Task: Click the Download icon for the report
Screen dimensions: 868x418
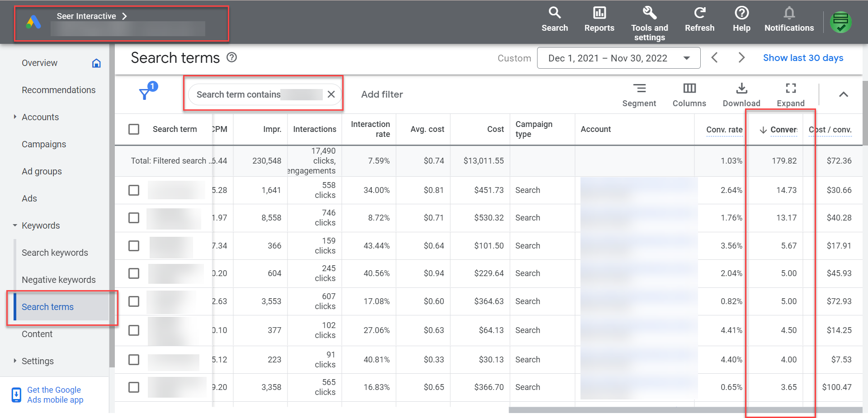Action: click(x=741, y=89)
